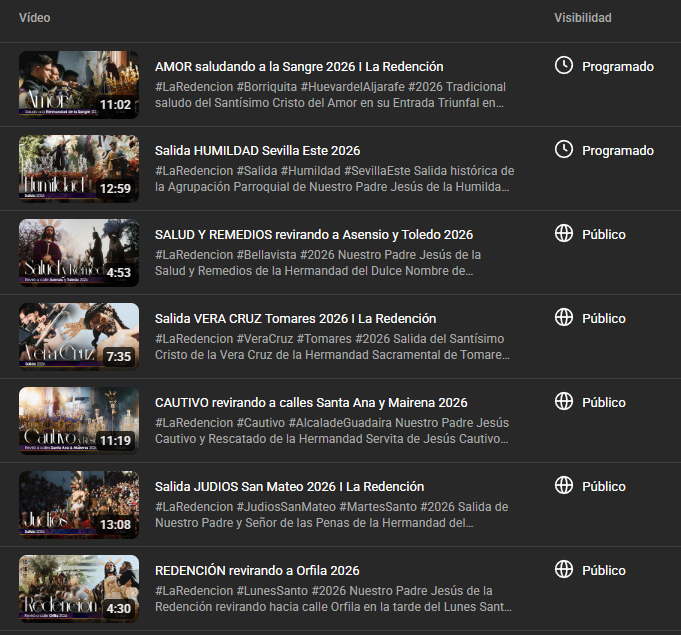Click description starting '#LaRedencion #LunesSanto'
Screen dimensions: 681x635
[x=334, y=599]
